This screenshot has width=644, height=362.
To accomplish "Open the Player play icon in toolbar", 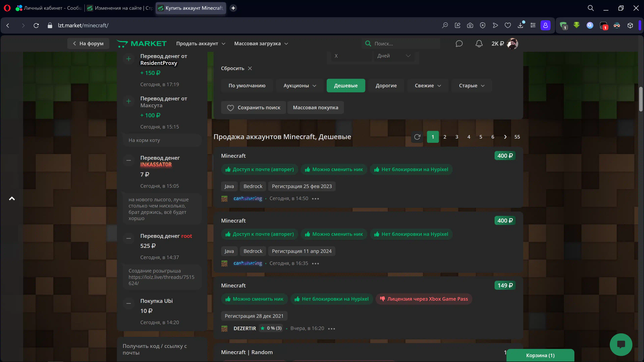I will (x=495, y=25).
